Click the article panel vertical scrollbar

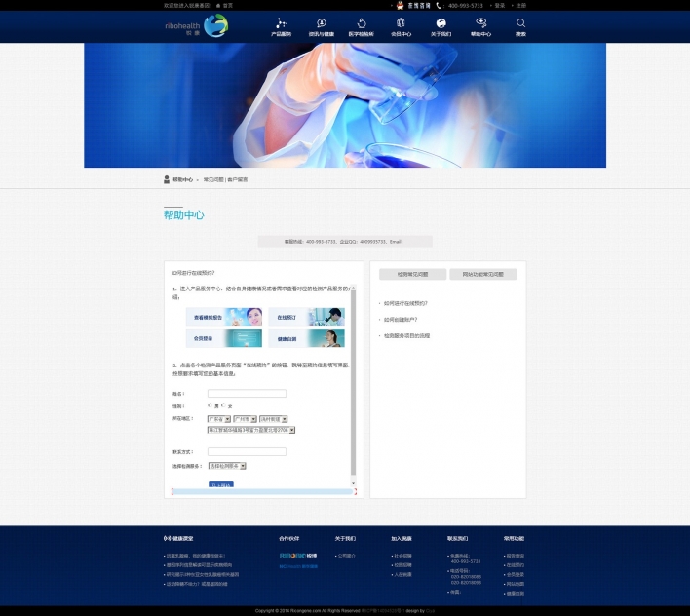[353, 390]
